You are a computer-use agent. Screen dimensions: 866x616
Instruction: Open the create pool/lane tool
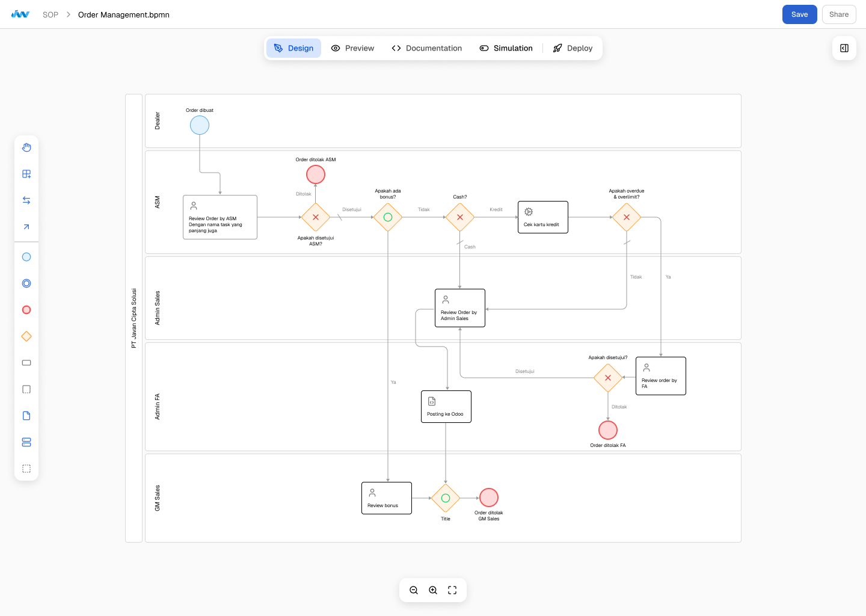[x=26, y=173]
